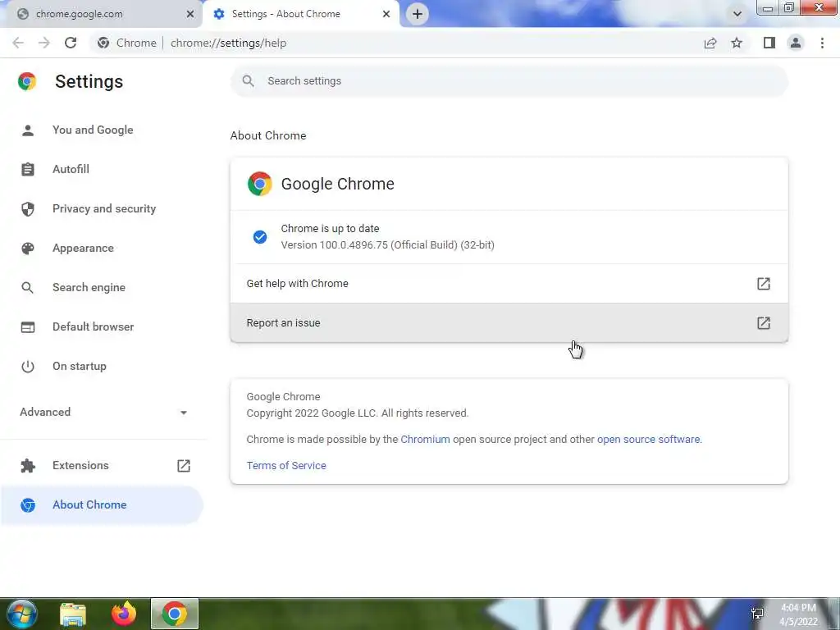Viewport: 840px width, 630px height.
Task: Open Windows Explorer from taskbar
Action: (x=73, y=614)
